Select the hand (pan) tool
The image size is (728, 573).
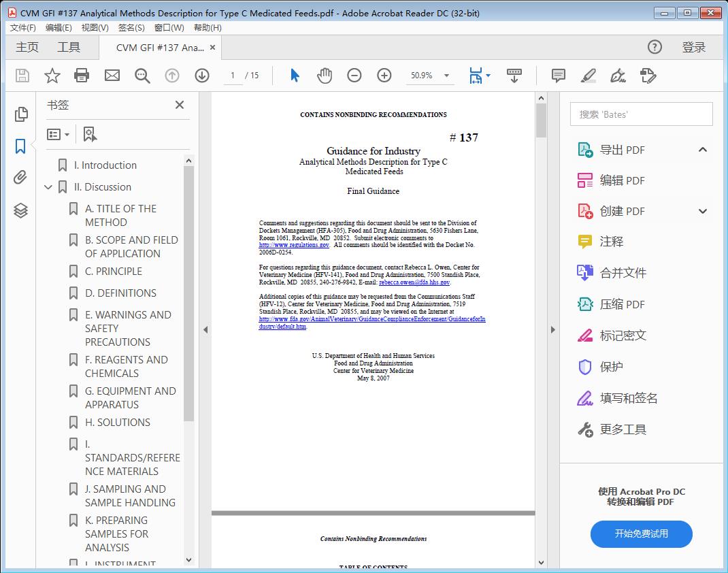tap(325, 75)
